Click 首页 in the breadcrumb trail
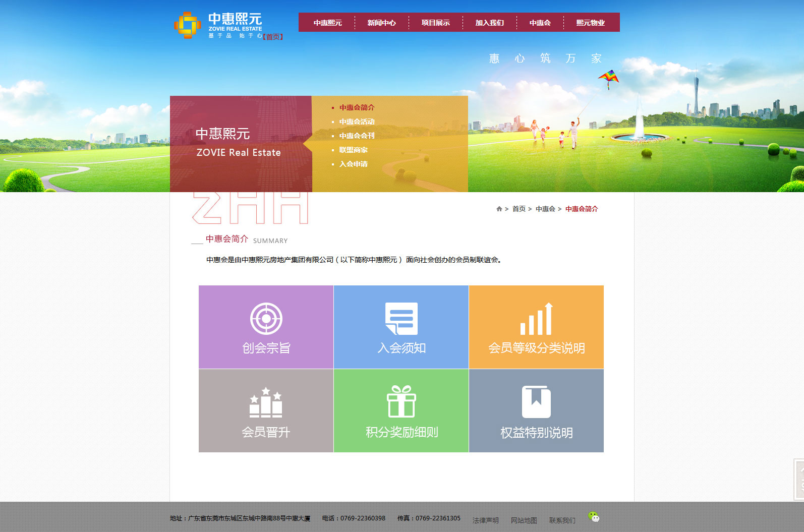The image size is (804, 532). [x=519, y=209]
